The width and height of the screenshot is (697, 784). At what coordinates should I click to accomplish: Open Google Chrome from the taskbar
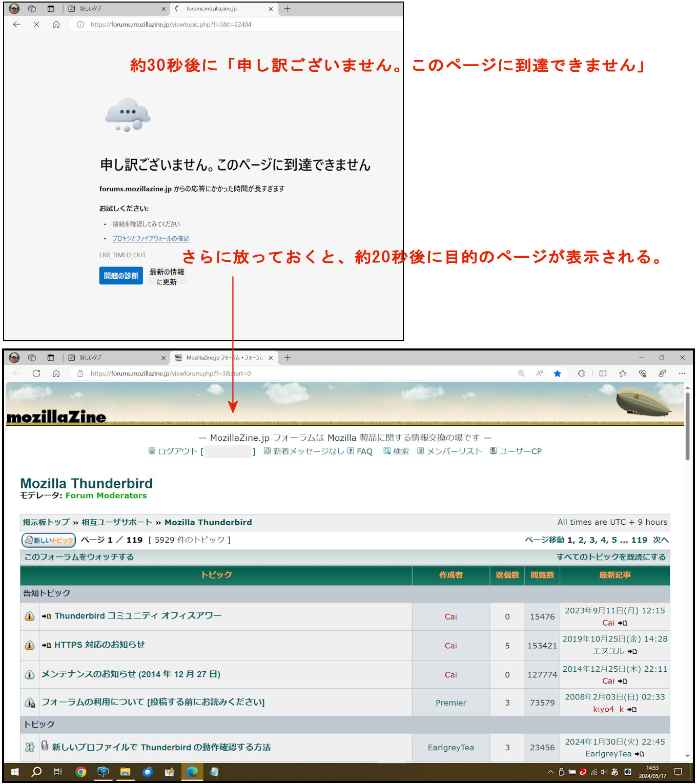coord(80,772)
